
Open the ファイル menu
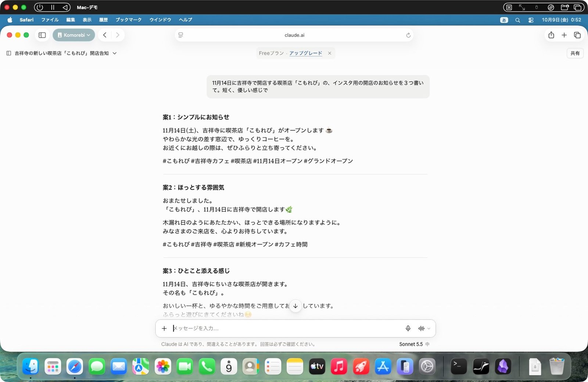click(50, 20)
